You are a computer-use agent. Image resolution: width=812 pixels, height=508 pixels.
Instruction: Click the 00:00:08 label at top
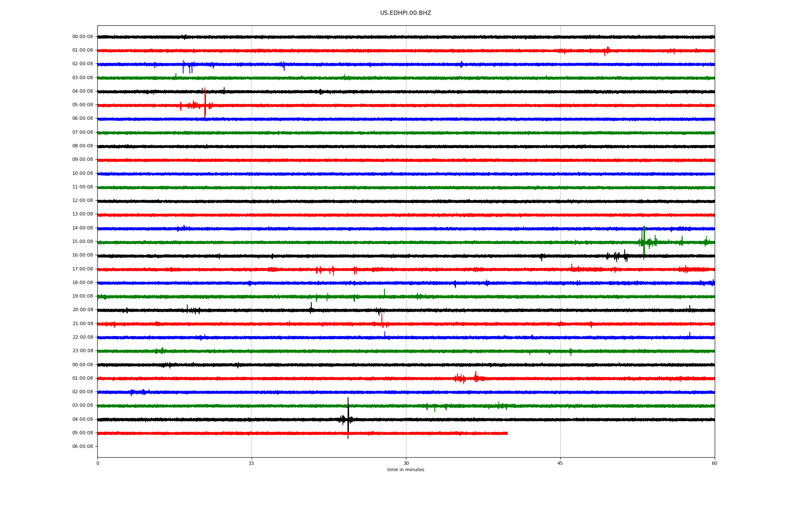(x=82, y=37)
